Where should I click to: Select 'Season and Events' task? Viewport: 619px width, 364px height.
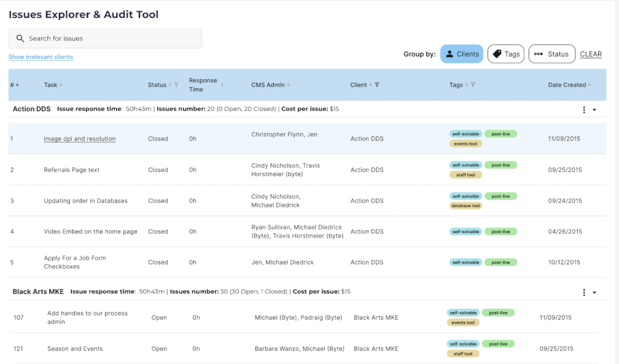[x=75, y=349]
